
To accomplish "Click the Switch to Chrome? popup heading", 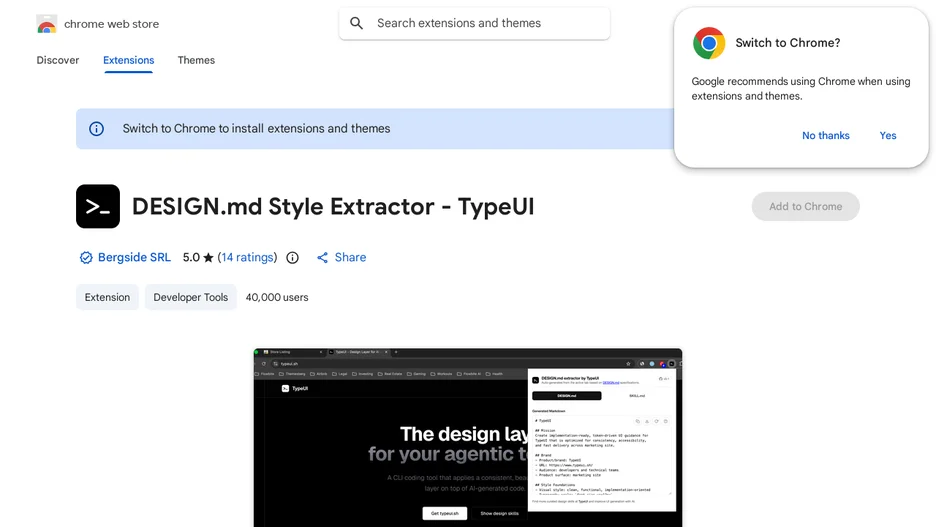I will click(788, 43).
